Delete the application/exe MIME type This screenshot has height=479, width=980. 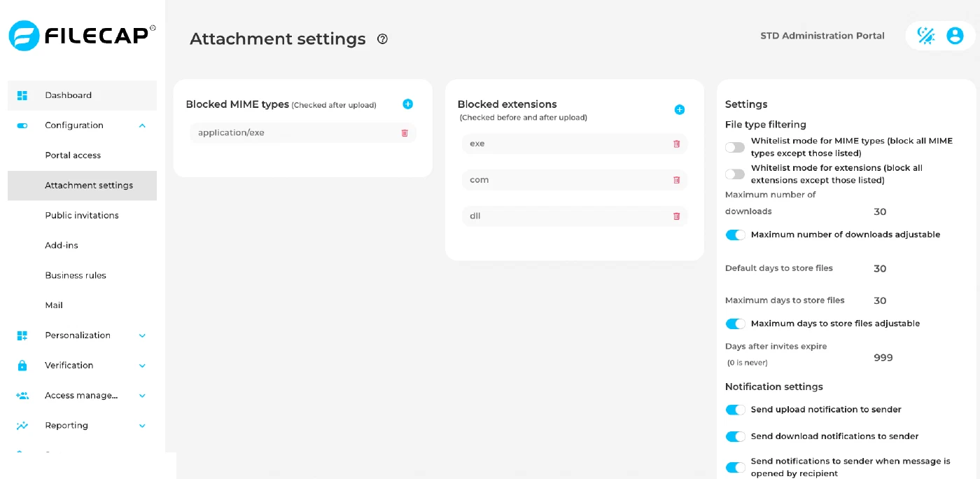pos(405,133)
